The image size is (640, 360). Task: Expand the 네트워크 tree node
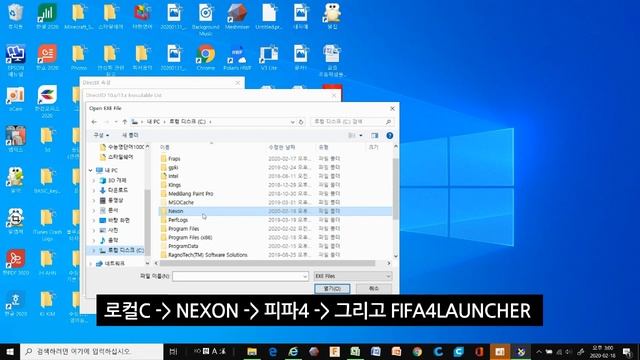pos(91,264)
